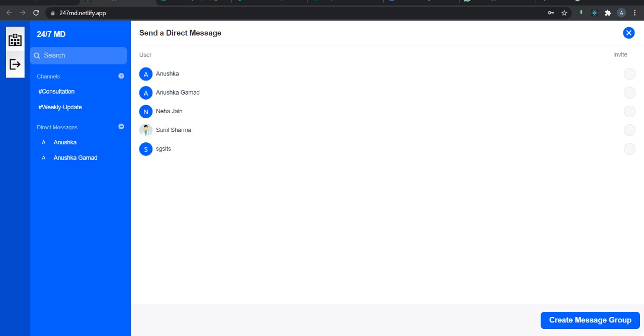Add a new channel with plus icon
The image size is (644, 336).
(121, 76)
